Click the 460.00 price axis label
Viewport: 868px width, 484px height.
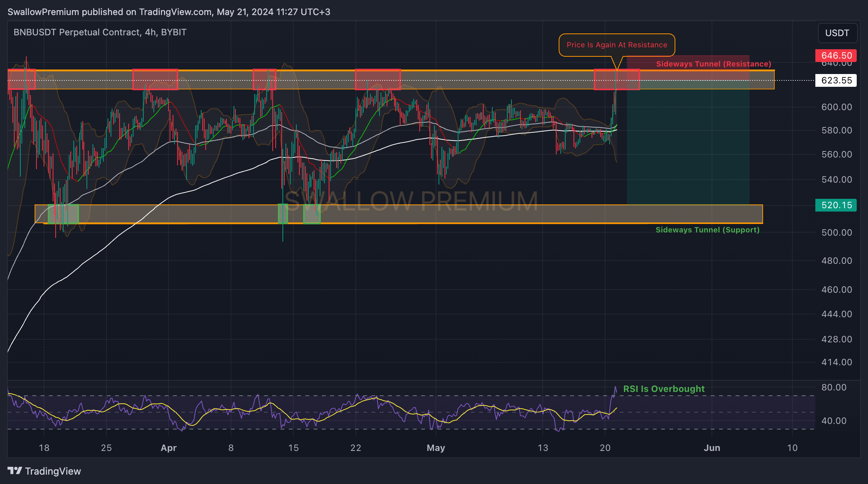(x=836, y=290)
